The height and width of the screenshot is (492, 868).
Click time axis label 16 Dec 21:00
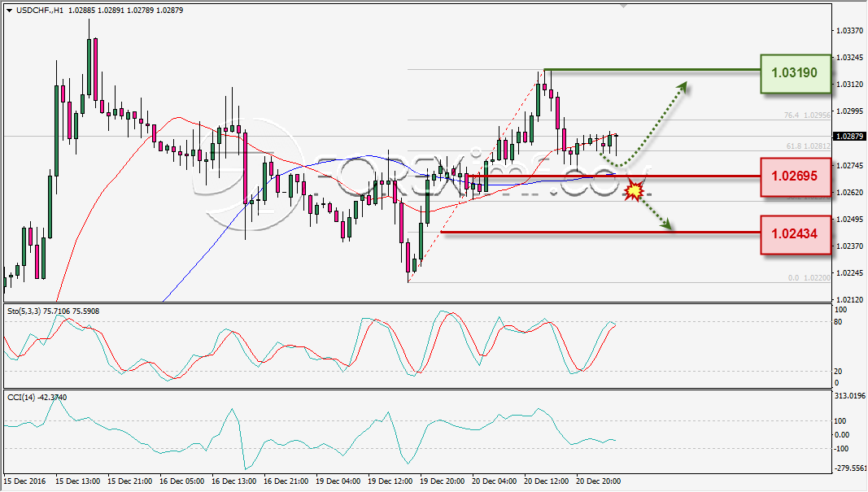(x=286, y=481)
